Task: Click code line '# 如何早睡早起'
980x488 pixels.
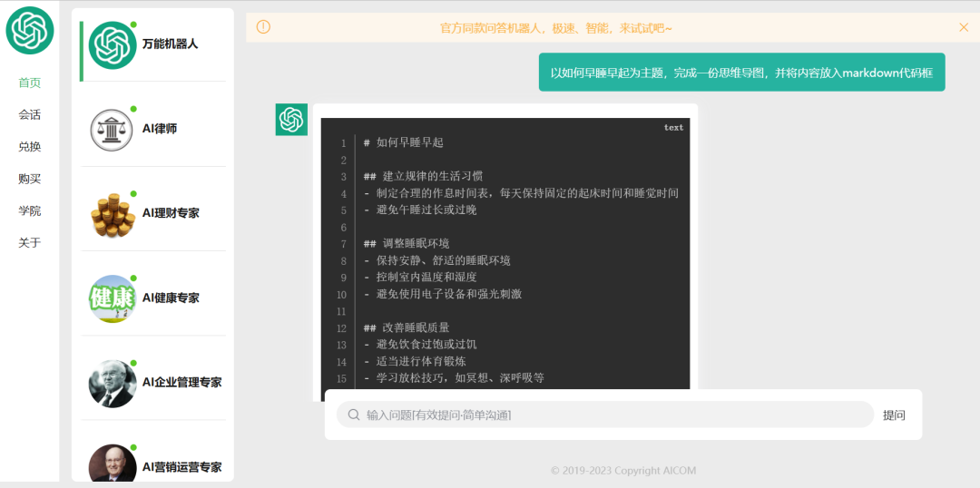Action: [x=403, y=143]
